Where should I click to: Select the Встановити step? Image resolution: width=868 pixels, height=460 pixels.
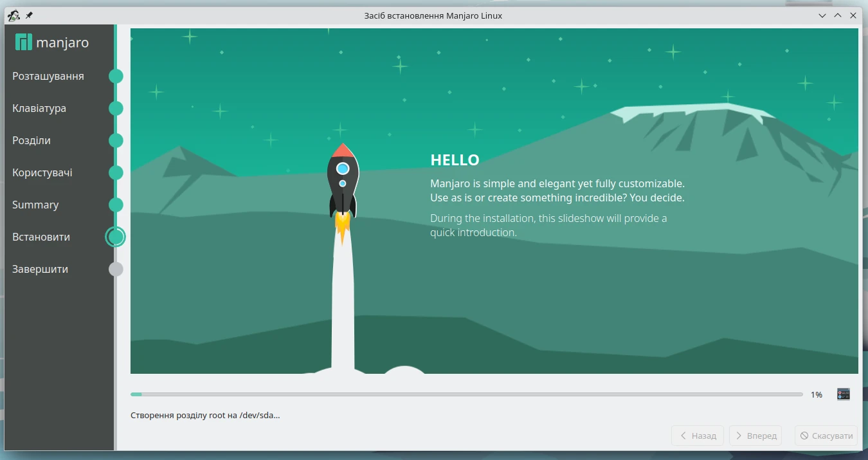pyautogui.click(x=41, y=237)
